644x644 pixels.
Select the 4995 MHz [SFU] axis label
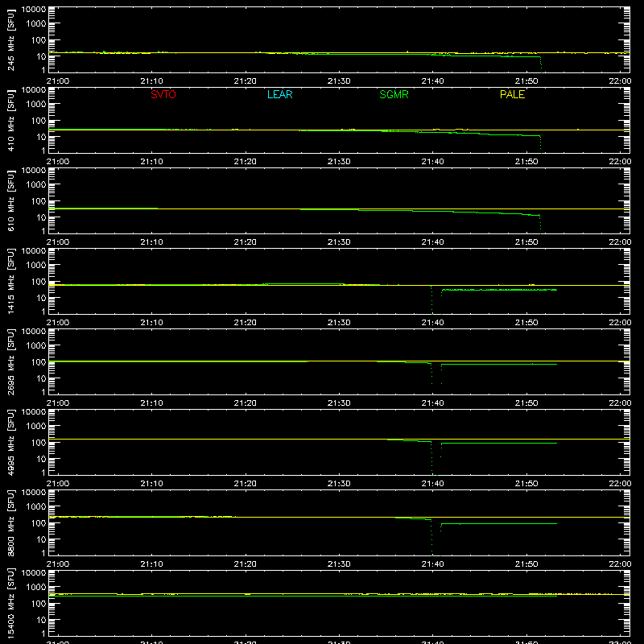coord(11,442)
